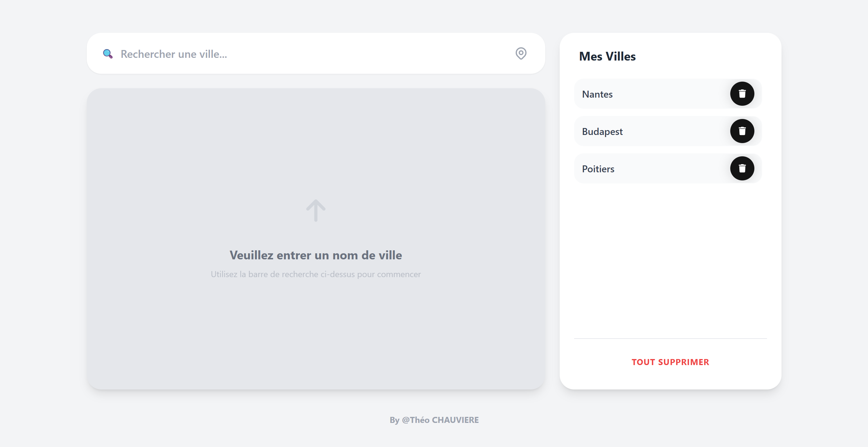Viewport: 868px width, 447px height.
Task: Click the Veuillez entrer un nom de ville message
Action: [315, 255]
